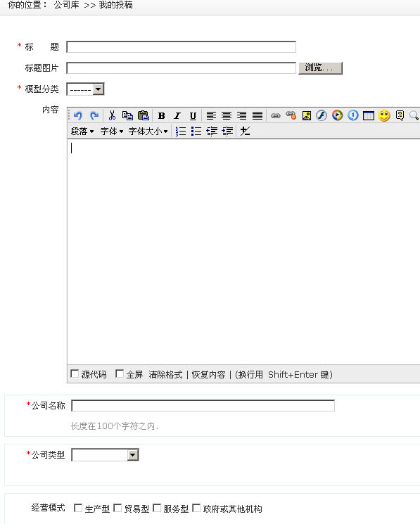Click the undo icon in editor toolbar

[x=78, y=116]
